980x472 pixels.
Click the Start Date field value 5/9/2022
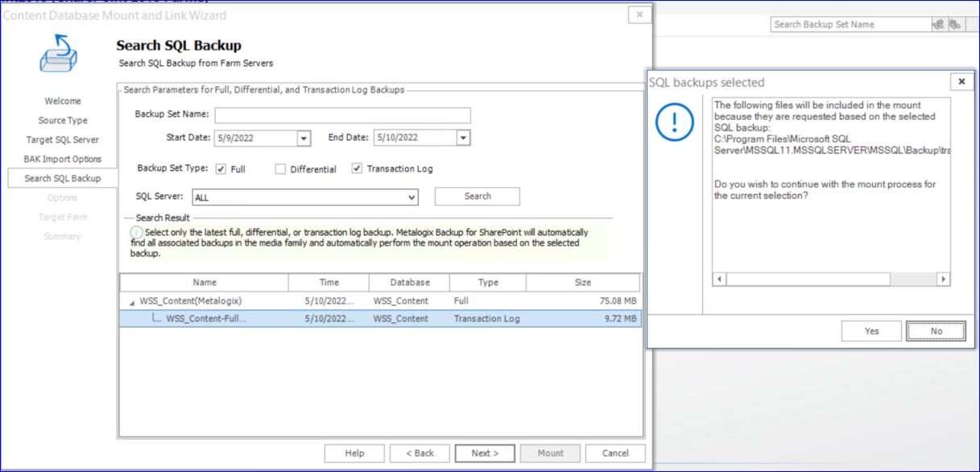point(256,139)
